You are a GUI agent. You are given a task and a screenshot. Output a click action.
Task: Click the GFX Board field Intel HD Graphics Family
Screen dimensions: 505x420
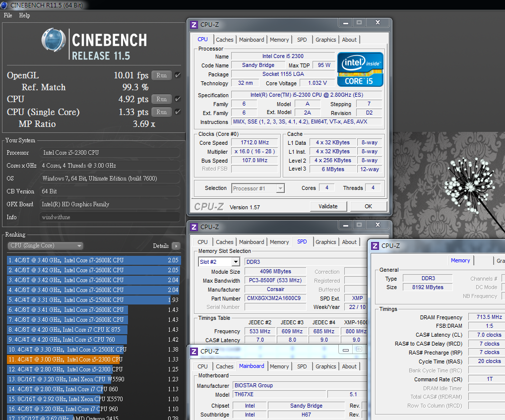point(110,204)
